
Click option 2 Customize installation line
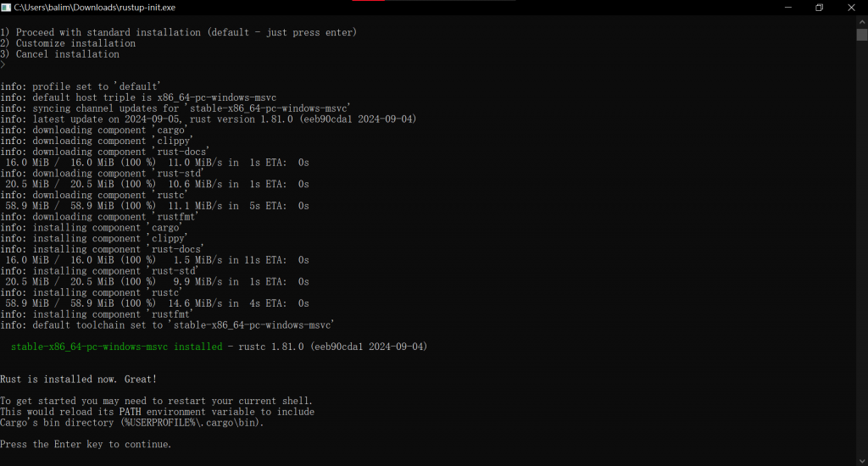[x=68, y=43]
